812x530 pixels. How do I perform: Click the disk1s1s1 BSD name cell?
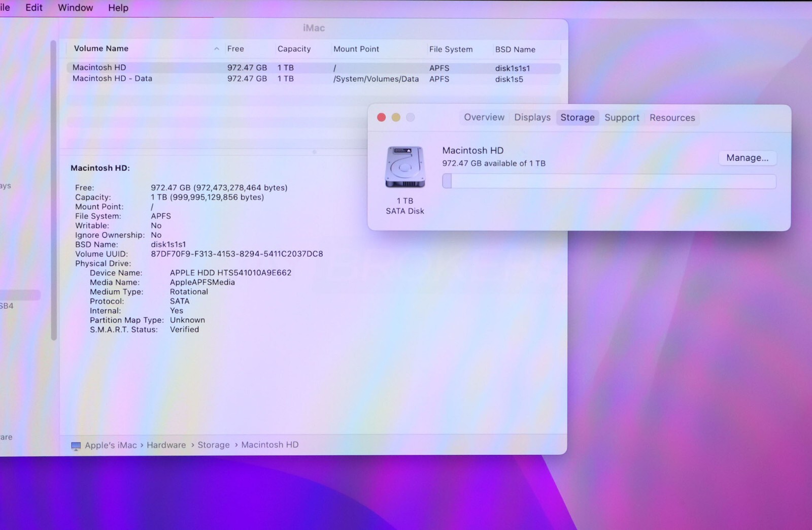click(x=513, y=68)
